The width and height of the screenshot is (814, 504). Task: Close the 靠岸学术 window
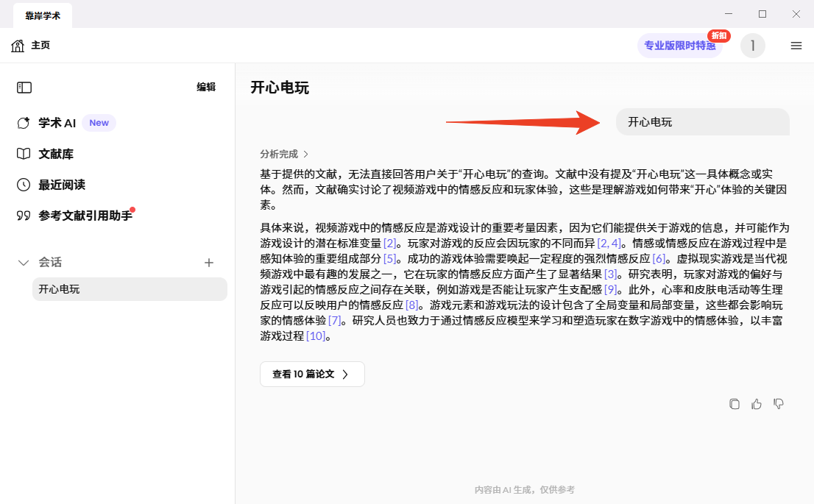(796, 14)
